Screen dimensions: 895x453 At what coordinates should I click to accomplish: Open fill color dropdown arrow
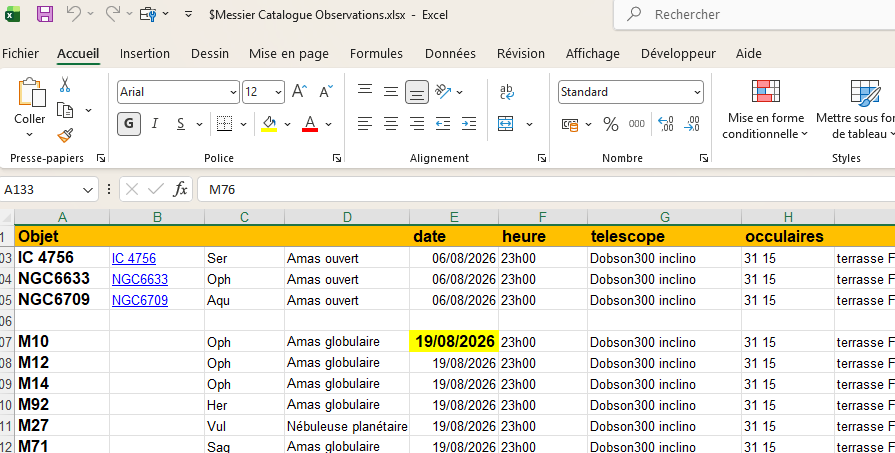pyautogui.click(x=287, y=124)
